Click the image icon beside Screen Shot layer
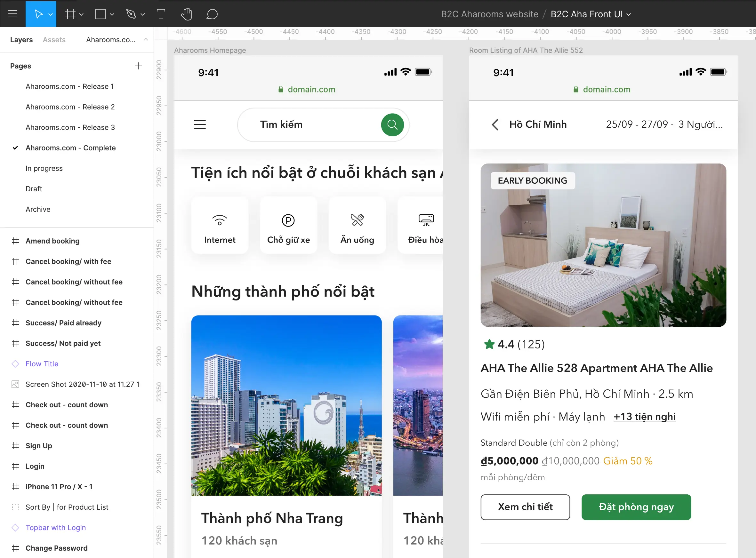Viewport: 756px width, 558px height. (x=15, y=384)
